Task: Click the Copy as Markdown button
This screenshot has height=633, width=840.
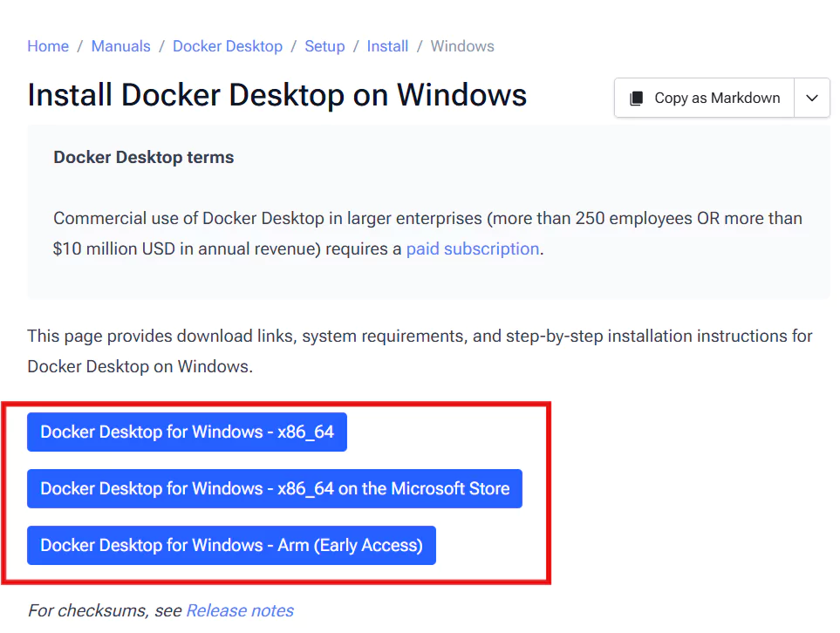Action: click(x=703, y=98)
